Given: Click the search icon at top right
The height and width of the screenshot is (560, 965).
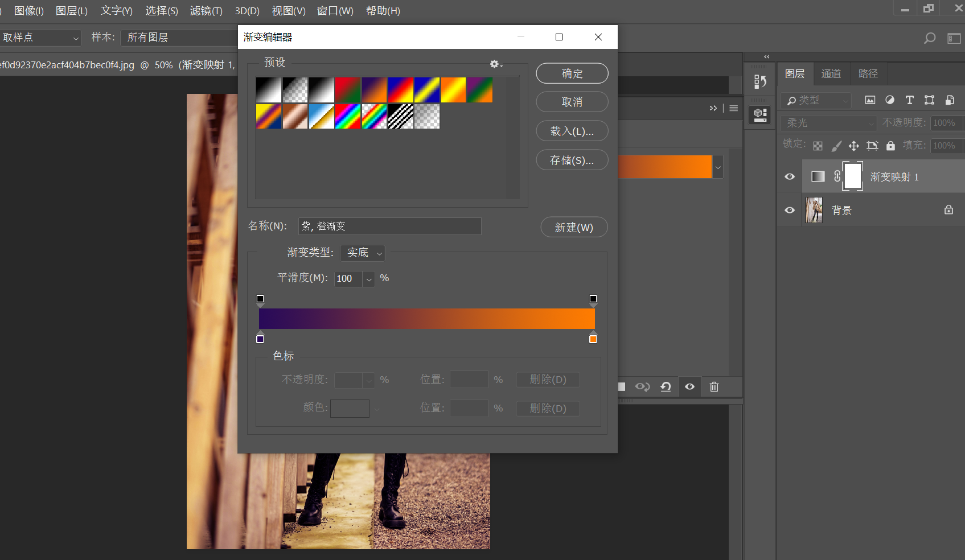Looking at the screenshot, I should [x=929, y=38].
